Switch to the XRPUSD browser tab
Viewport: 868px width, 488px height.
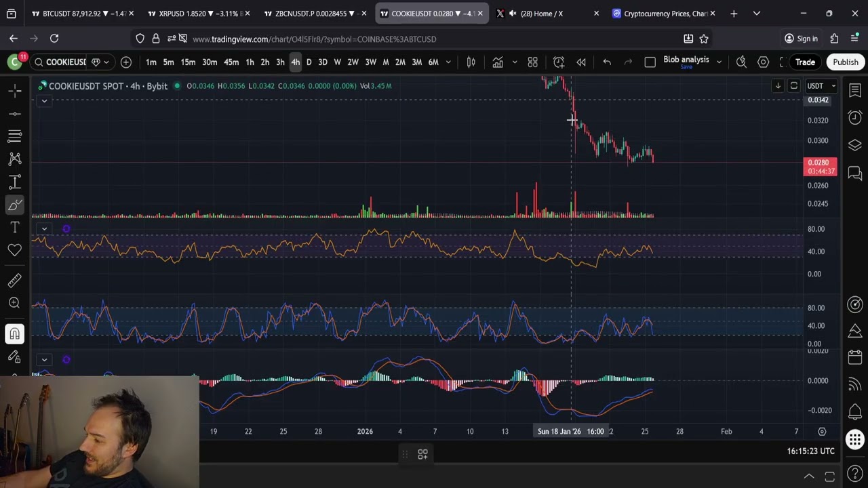click(198, 14)
